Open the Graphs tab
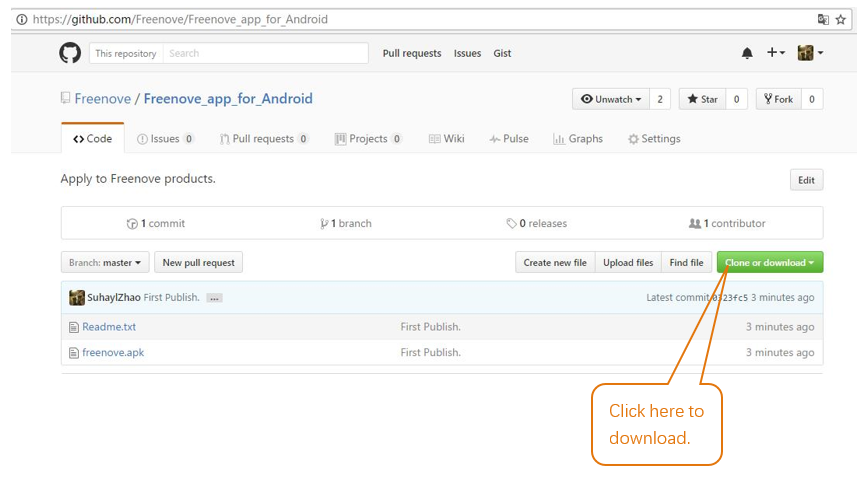 pos(578,139)
